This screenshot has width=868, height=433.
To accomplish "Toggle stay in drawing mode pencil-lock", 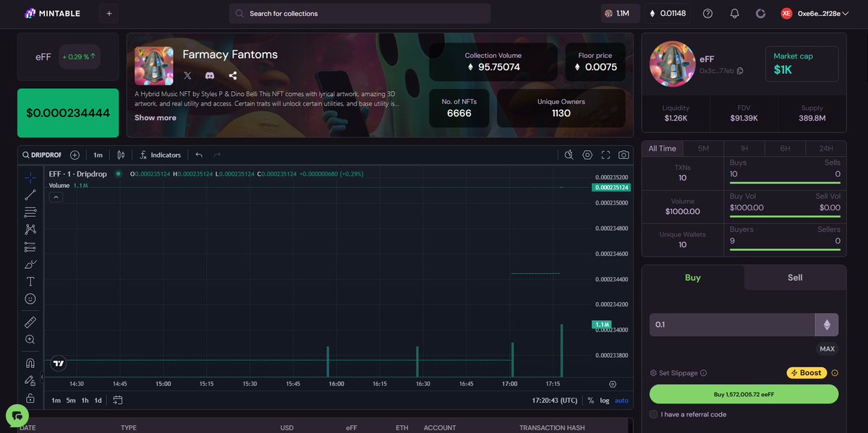I will (30, 380).
